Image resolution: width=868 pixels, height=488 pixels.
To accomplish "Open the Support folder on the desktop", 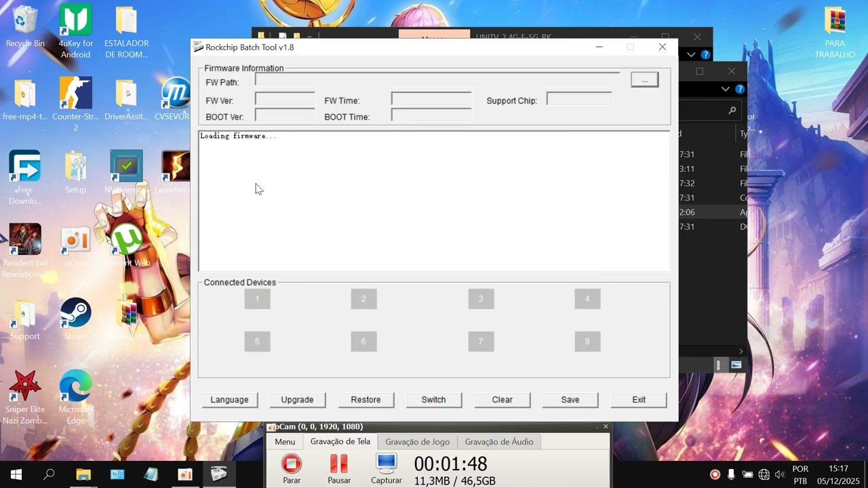I will [x=25, y=319].
